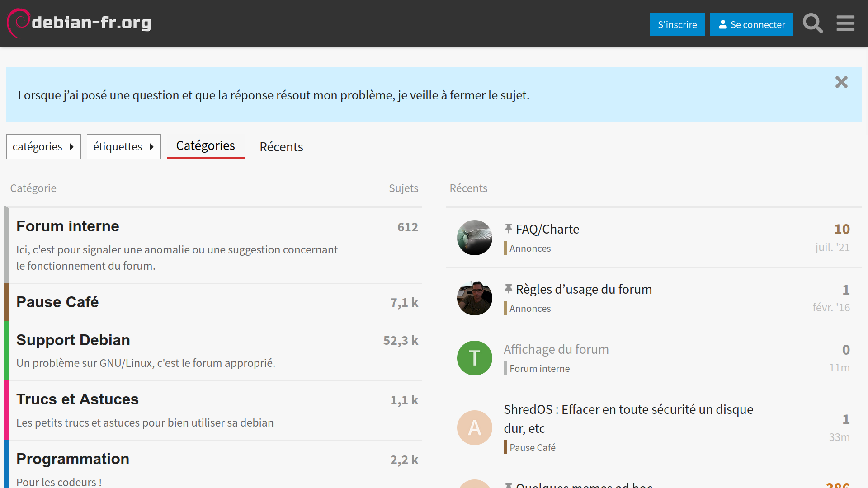Expand the étiquettes dropdown
This screenshot has width=868, height=488.
pyautogui.click(x=124, y=146)
